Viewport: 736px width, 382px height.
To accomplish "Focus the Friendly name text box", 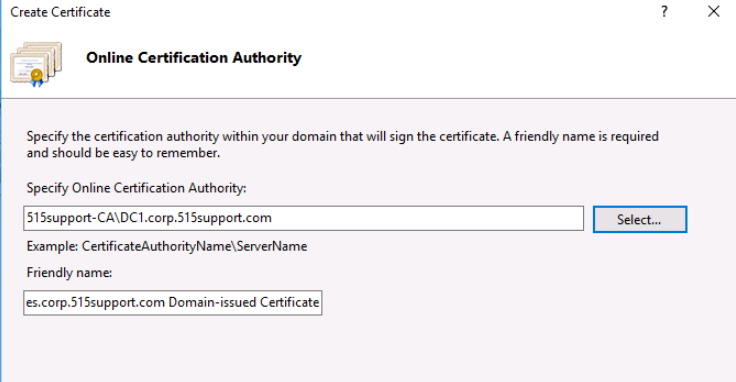I will point(173,303).
